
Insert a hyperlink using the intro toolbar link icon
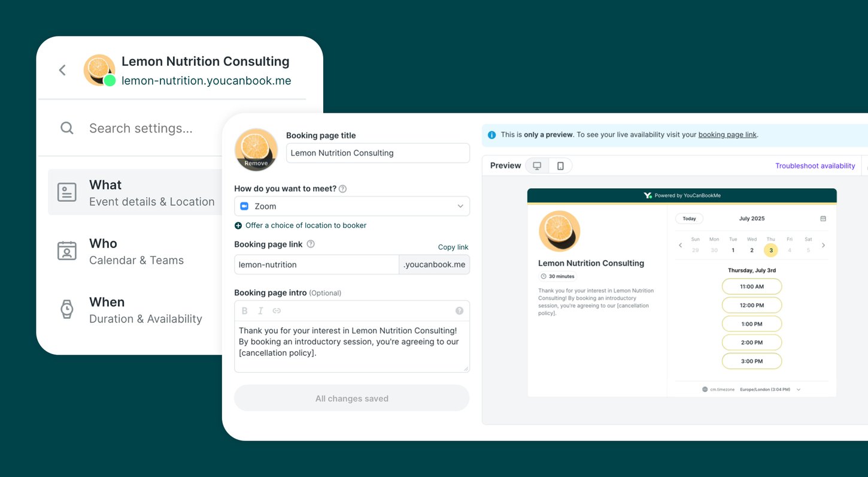277,310
